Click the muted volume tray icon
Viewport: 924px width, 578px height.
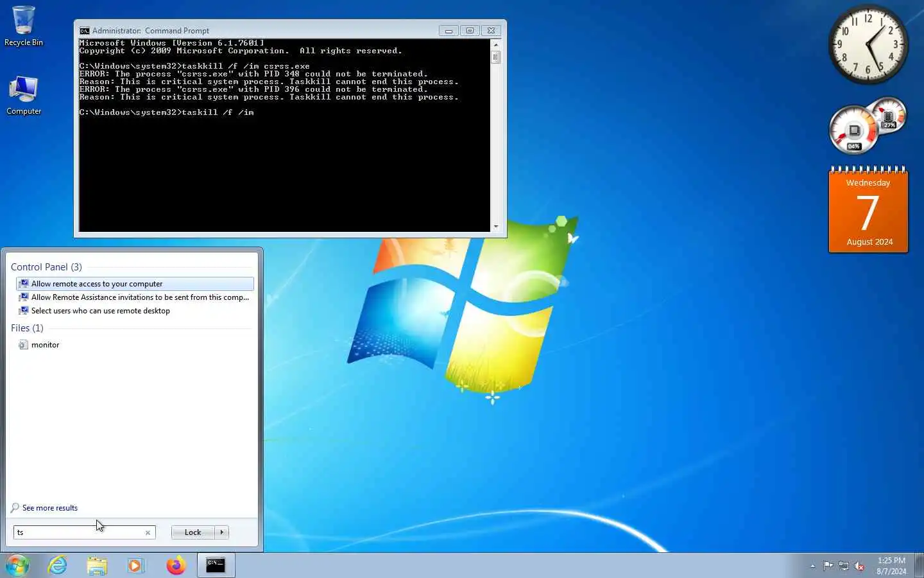coord(859,566)
